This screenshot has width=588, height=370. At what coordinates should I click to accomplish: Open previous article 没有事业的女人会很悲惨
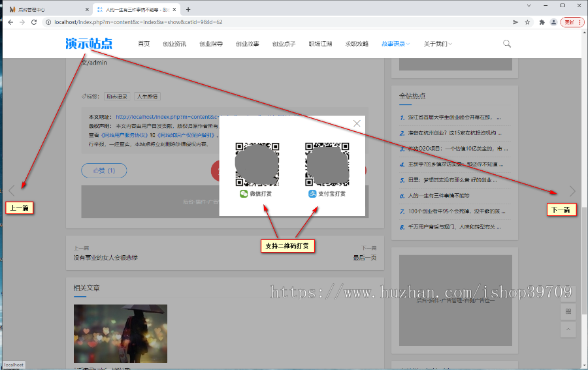point(105,258)
